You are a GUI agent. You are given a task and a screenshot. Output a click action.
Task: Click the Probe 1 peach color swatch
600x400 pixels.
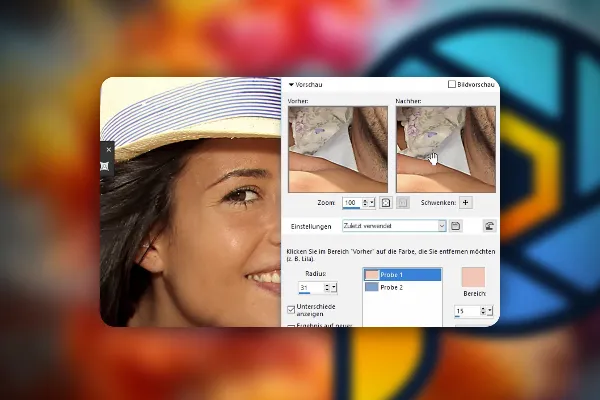(x=372, y=275)
